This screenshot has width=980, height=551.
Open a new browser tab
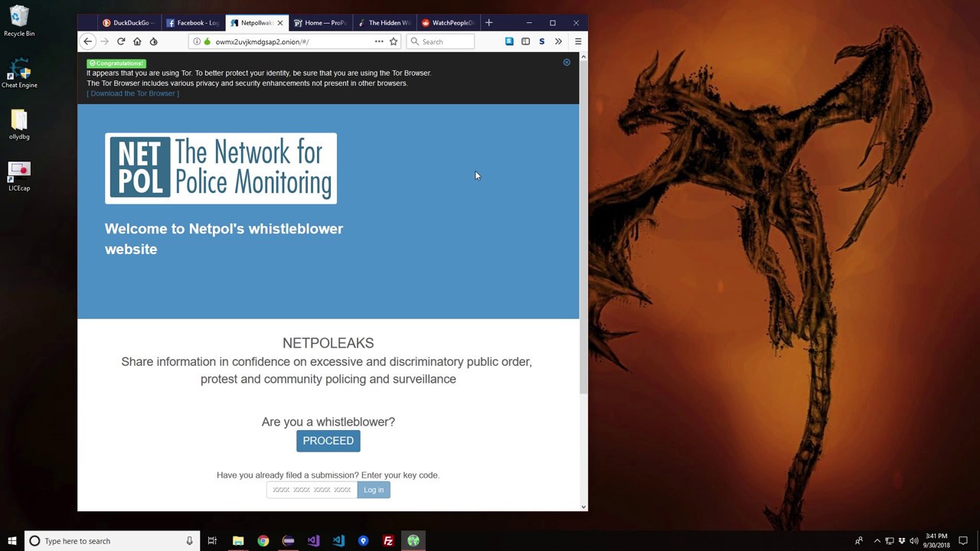[489, 23]
